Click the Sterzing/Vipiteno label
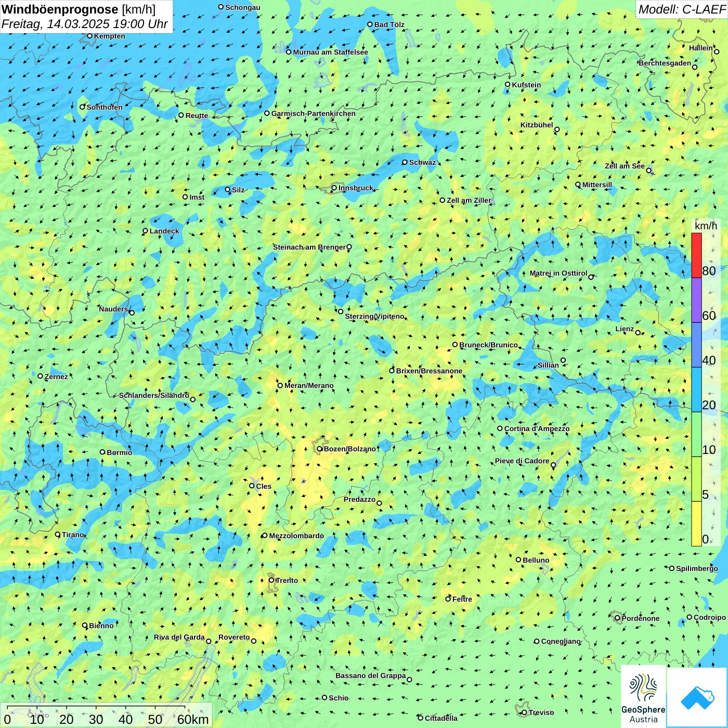The image size is (728, 728). click(374, 316)
